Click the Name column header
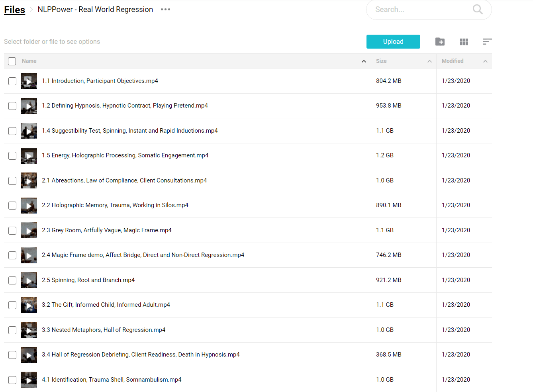Image resolution: width=533 pixels, height=392 pixels. (29, 61)
